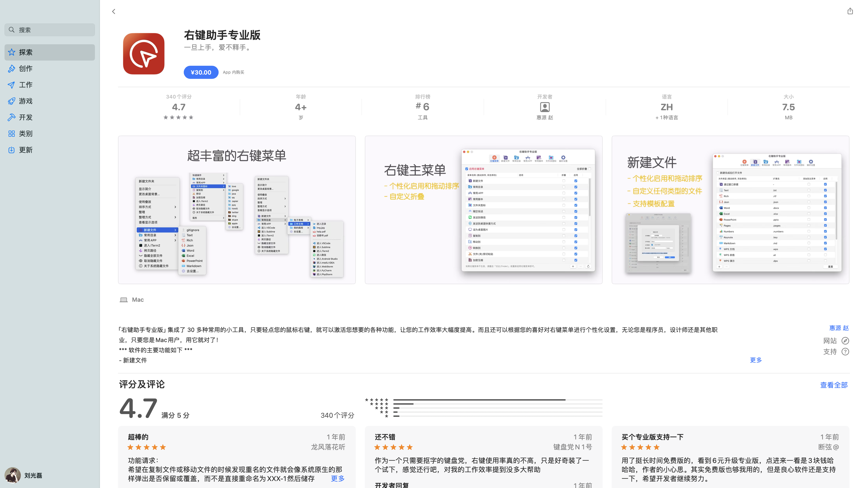Click the 右键助手专业版 app icon

click(x=144, y=54)
